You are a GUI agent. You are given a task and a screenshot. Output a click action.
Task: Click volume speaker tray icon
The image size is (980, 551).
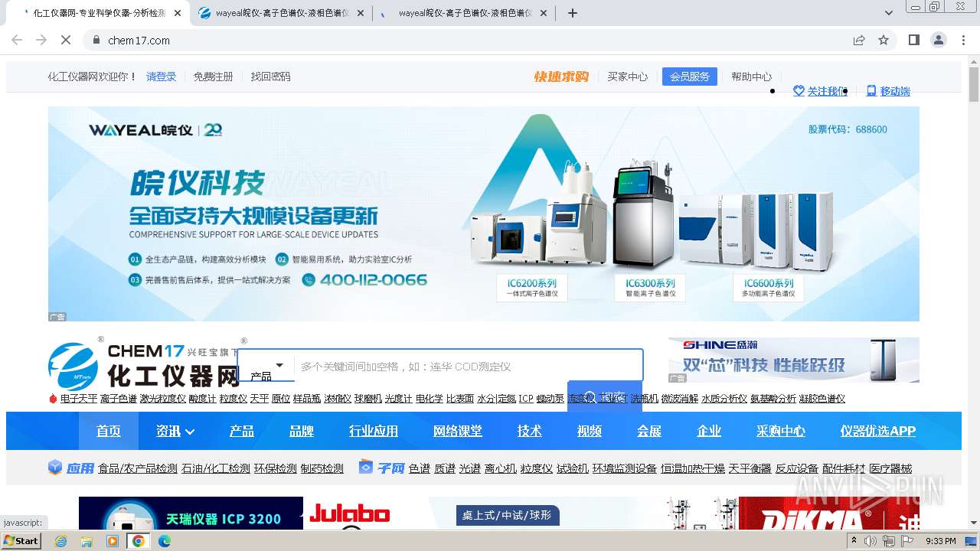coord(871,541)
